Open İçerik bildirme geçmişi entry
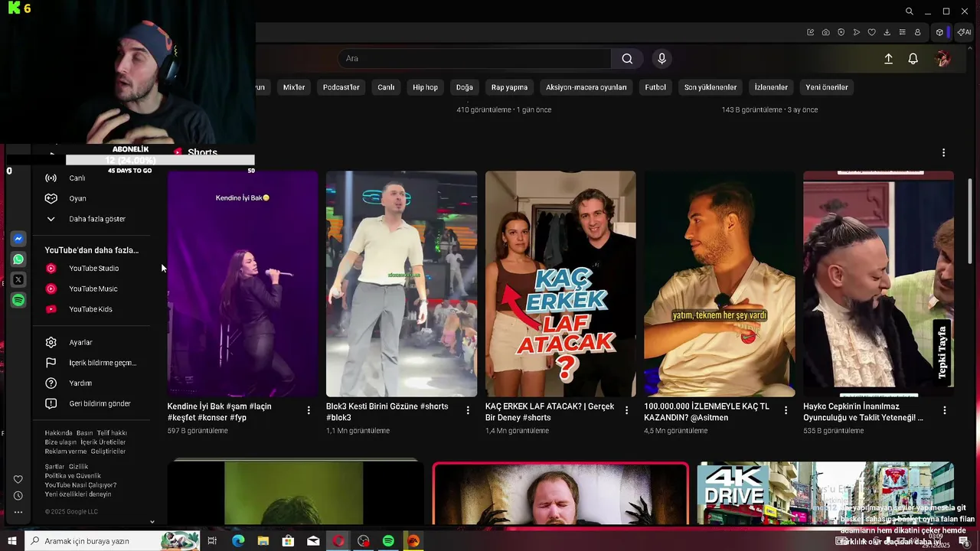 click(x=92, y=363)
